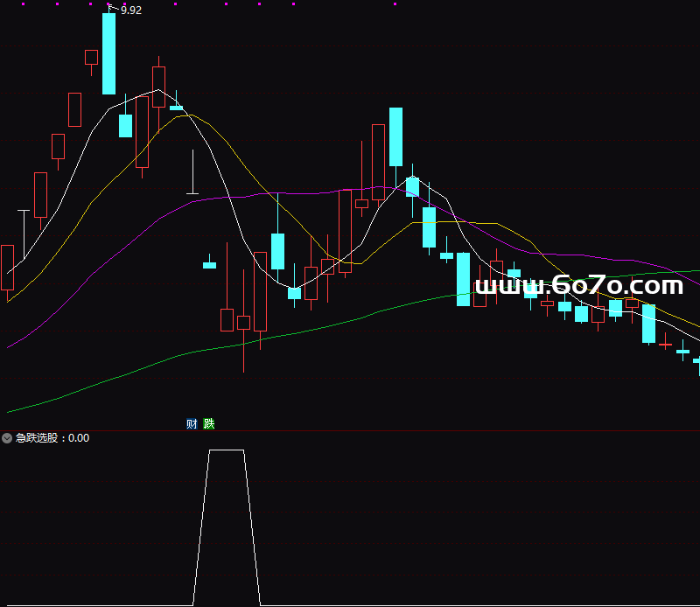
Task: Expand the 急跌选股 indicator dropdown arrow
Action: (x=7, y=438)
